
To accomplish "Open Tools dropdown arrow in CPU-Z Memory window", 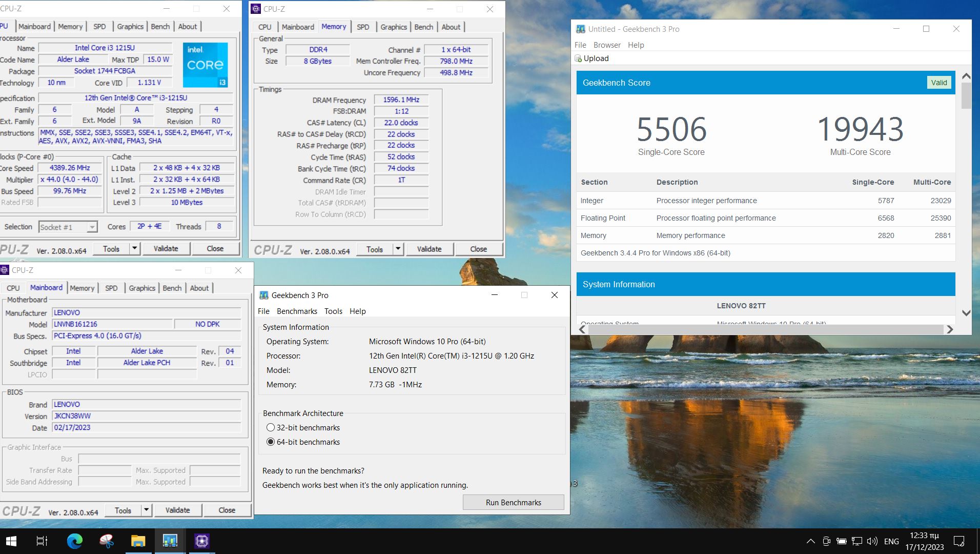I will pos(398,249).
